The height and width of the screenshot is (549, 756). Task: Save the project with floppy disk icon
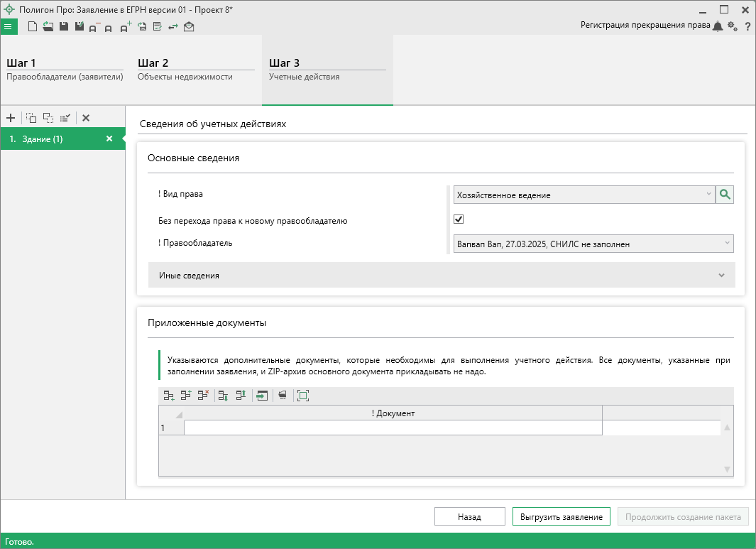pyautogui.click(x=64, y=26)
